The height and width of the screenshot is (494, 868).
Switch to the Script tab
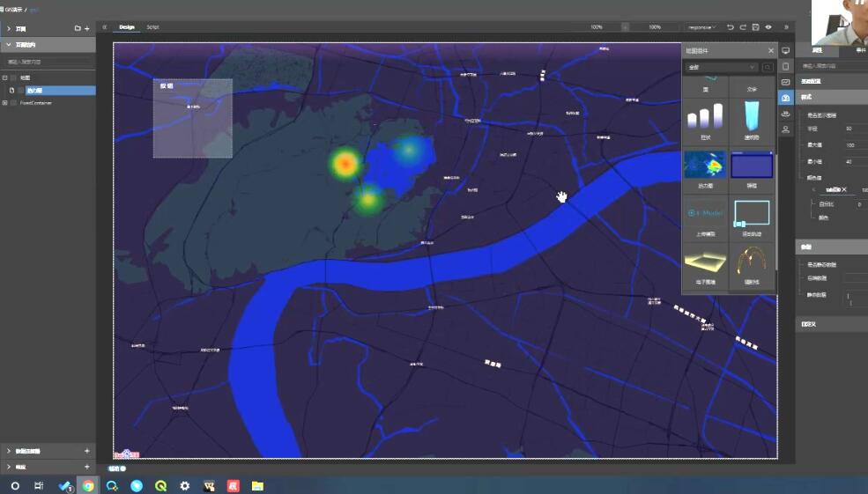153,27
